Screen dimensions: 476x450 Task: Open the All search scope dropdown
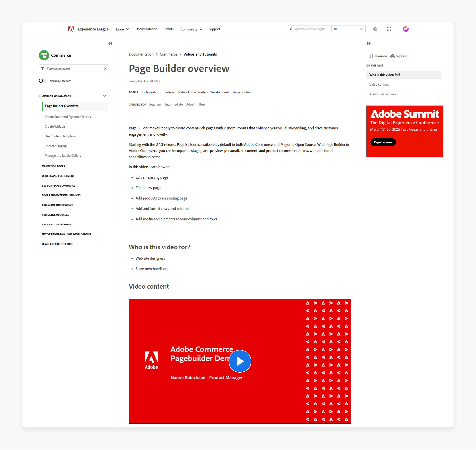348,29
